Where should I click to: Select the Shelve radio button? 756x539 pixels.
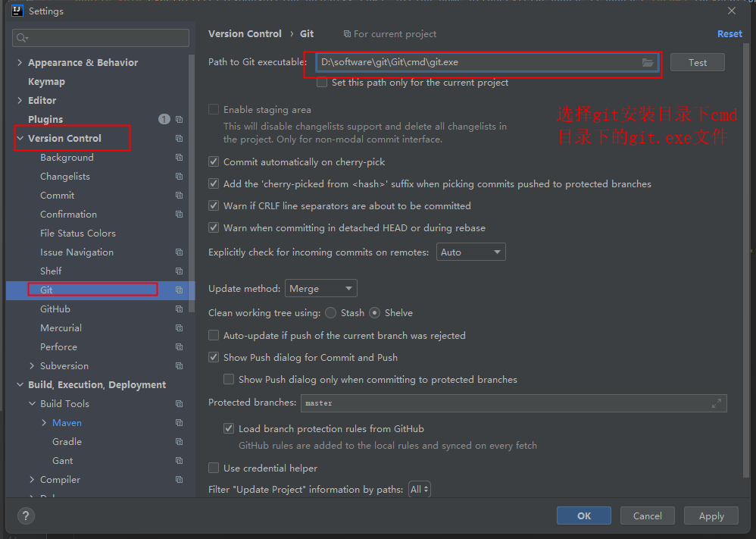375,312
